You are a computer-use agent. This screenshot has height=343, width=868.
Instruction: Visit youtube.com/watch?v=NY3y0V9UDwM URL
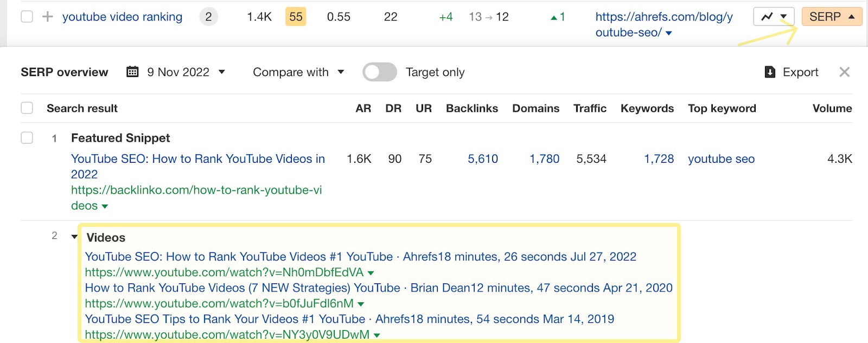point(227,335)
